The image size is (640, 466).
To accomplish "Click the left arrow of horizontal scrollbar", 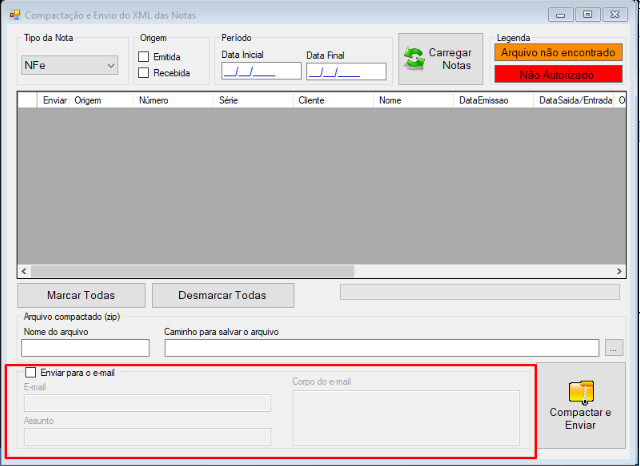I will (x=24, y=271).
